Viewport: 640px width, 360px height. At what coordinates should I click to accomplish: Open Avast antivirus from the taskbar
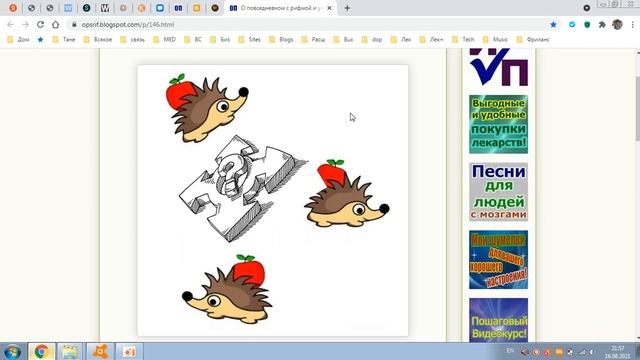click(x=100, y=351)
